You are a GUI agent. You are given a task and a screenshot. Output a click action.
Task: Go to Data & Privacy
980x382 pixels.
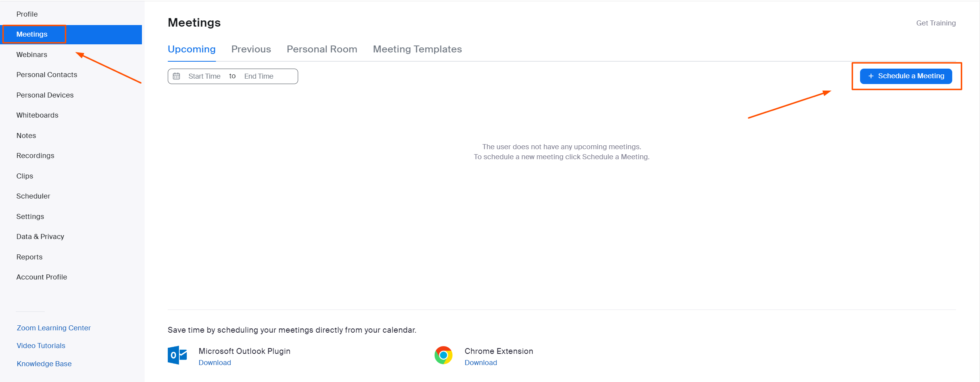coord(40,237)
